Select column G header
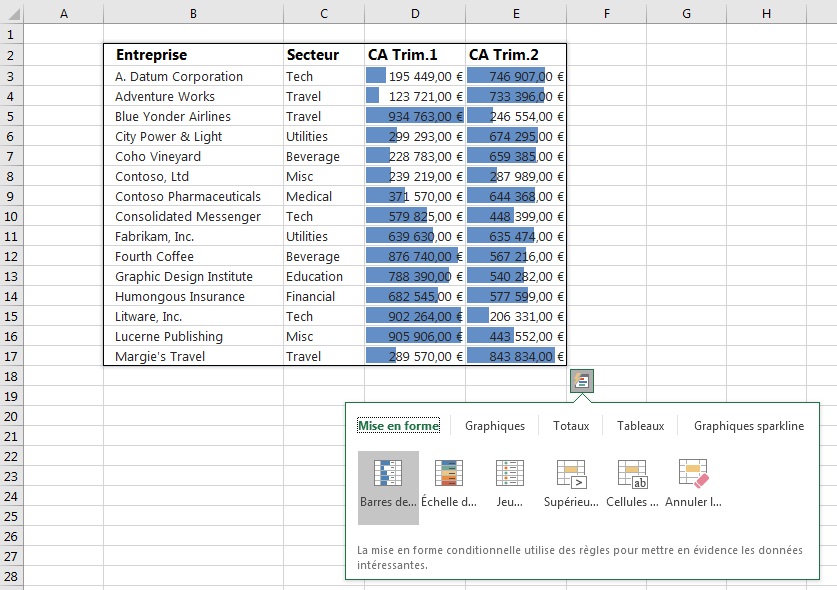Screen dimensions: 837x590 686,13
